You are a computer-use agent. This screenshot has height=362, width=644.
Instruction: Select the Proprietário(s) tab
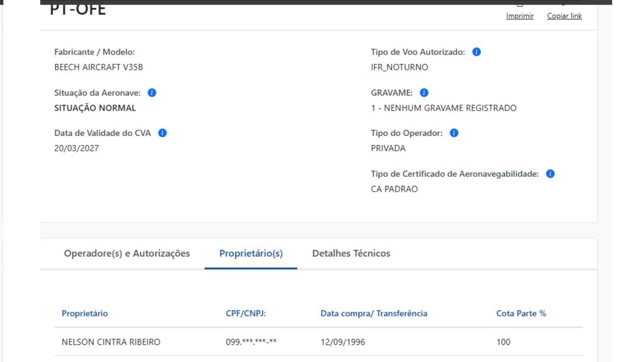(x=251, y=253)
